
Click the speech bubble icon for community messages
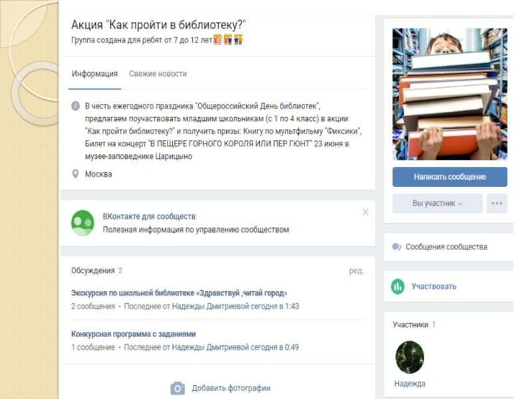click(396, 247)
